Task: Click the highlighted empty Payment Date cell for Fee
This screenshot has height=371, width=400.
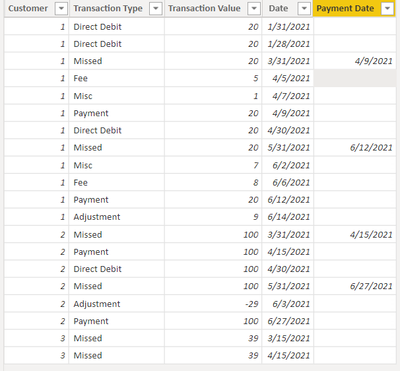Action: click(x=355, y=78)
